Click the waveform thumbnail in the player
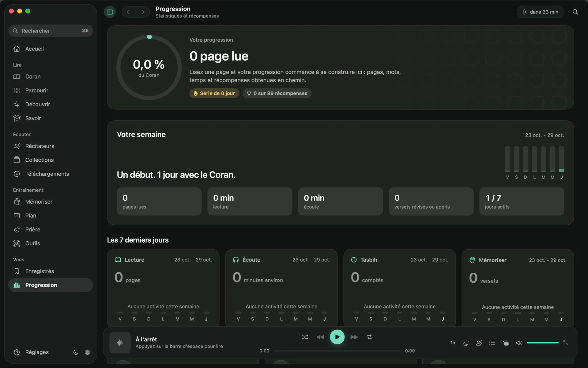 point(120,343)
